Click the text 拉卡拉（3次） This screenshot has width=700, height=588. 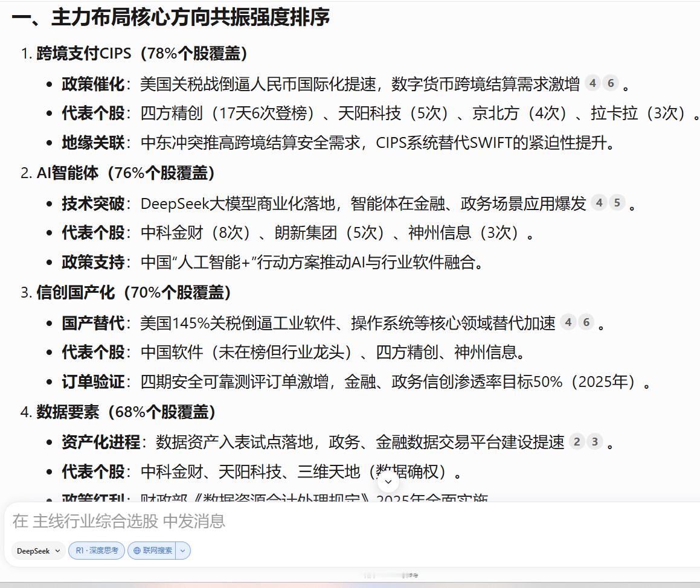click(x=639, y=113)
